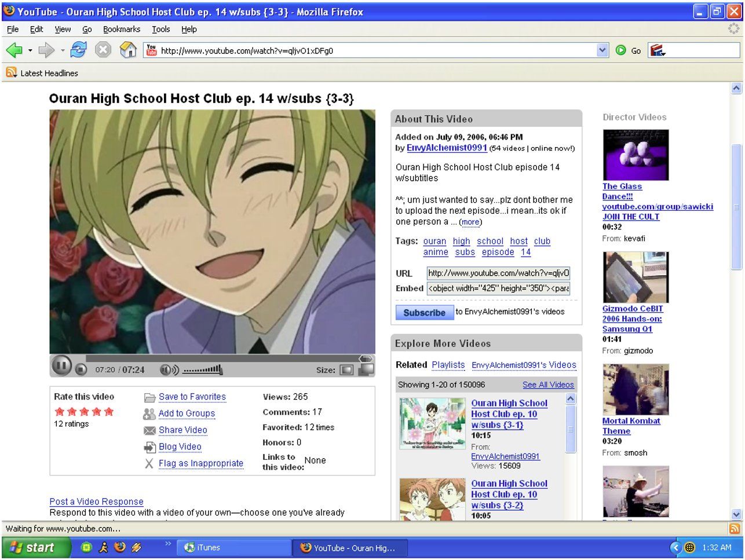Open the EnvyAlchemist0991 uploader profile link
This screenshot has height=560, width=745.
click(x=447, y=148)
